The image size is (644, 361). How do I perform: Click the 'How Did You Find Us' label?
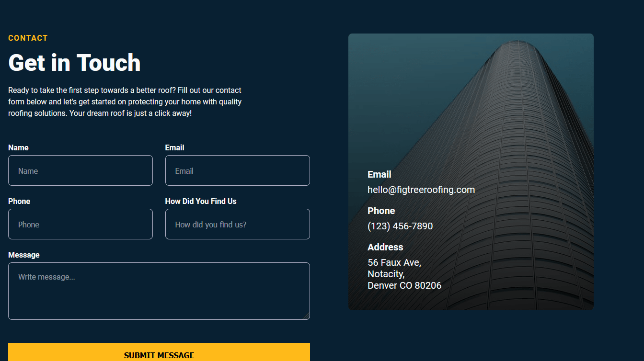[x=201, y=201]
